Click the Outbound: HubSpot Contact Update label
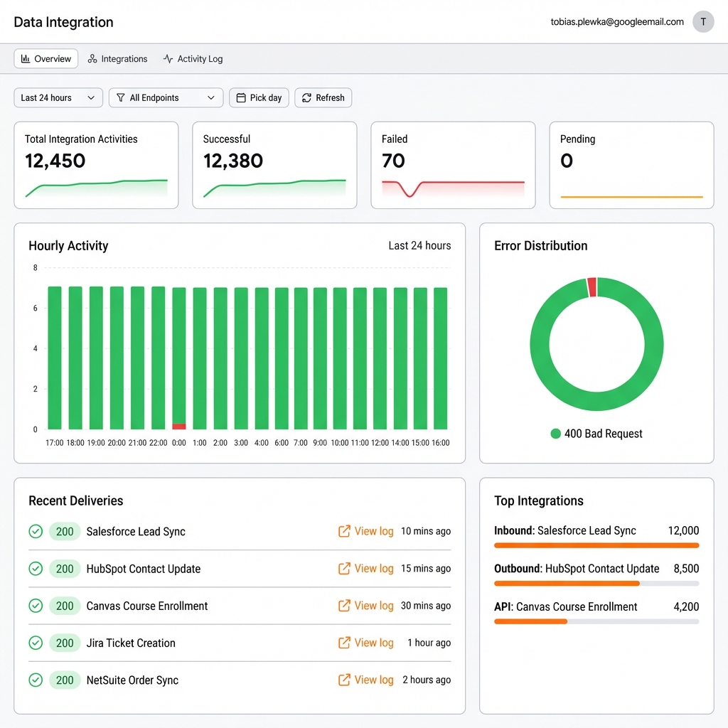 (577, 569)
